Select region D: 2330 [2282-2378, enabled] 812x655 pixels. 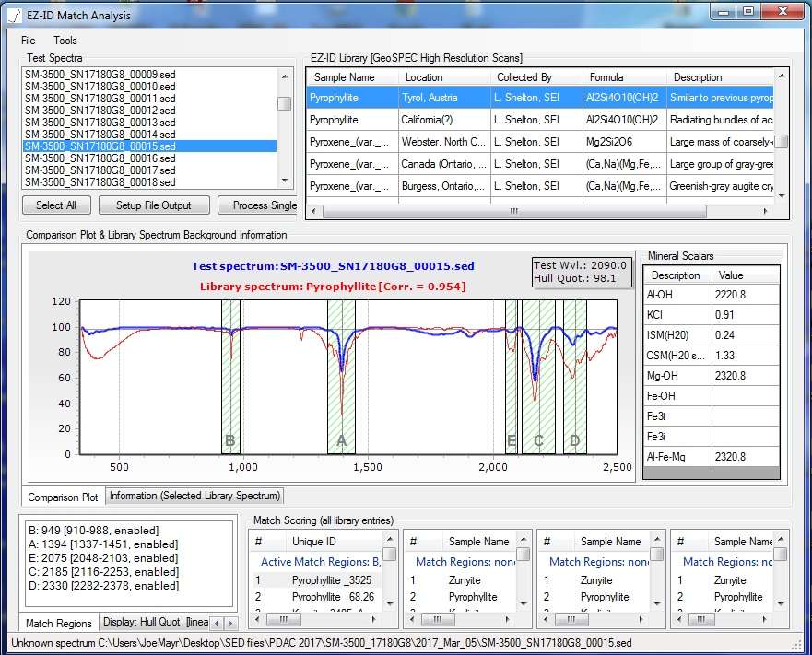[103, 586]
